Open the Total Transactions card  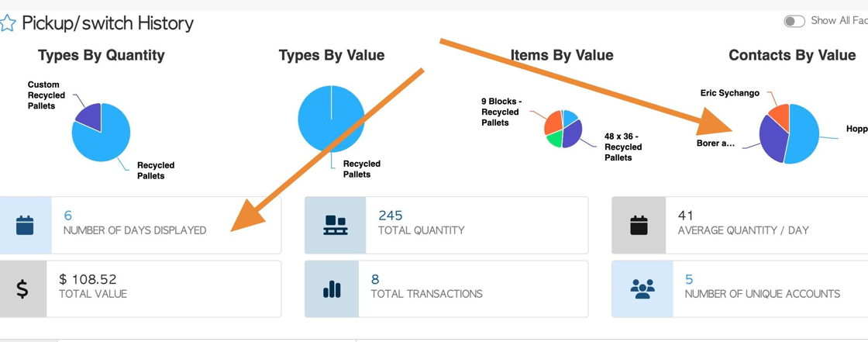(x=446, y=288)
